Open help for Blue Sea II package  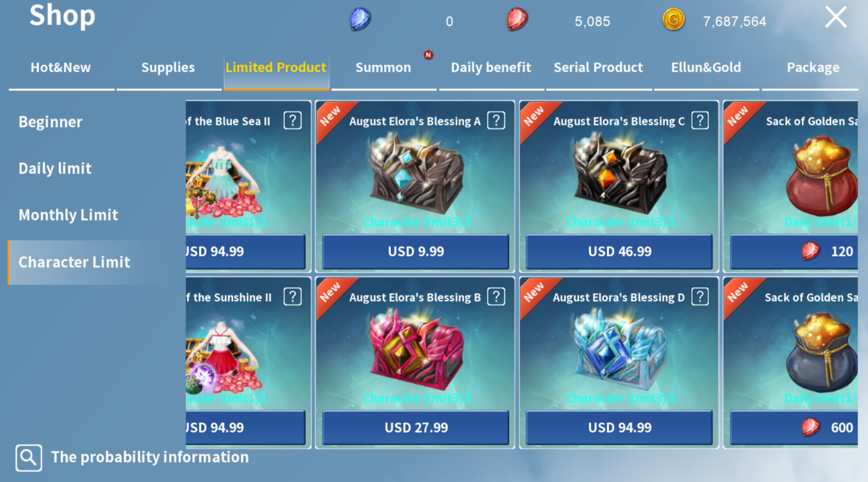293,121
